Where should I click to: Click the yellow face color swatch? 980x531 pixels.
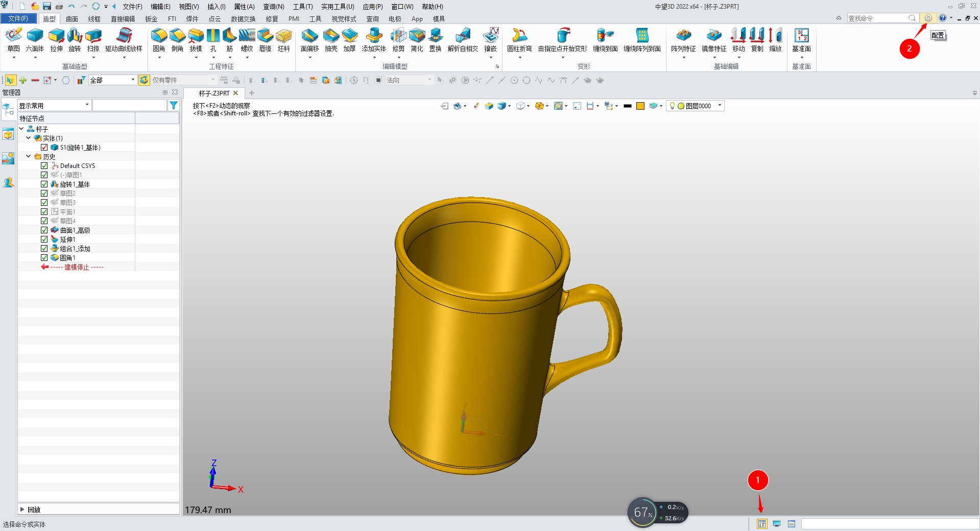pos(640,106)
